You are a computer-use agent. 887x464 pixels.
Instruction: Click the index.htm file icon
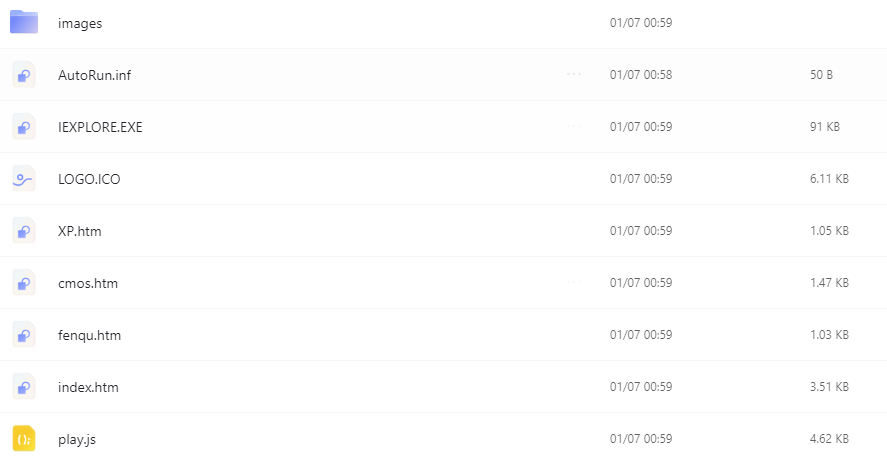[x=24, y=387]
